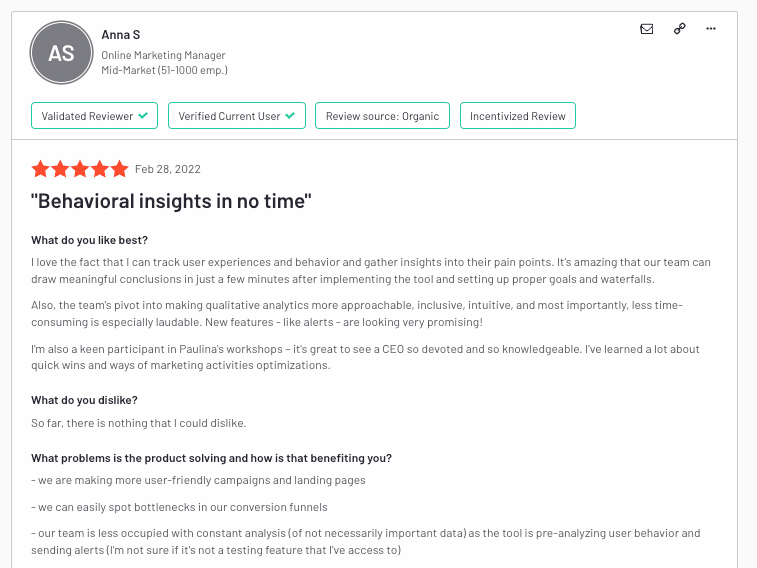
Task: Click the review title Behavioral insights in no time
Action: pyautogui.click(x=171, y=201)
